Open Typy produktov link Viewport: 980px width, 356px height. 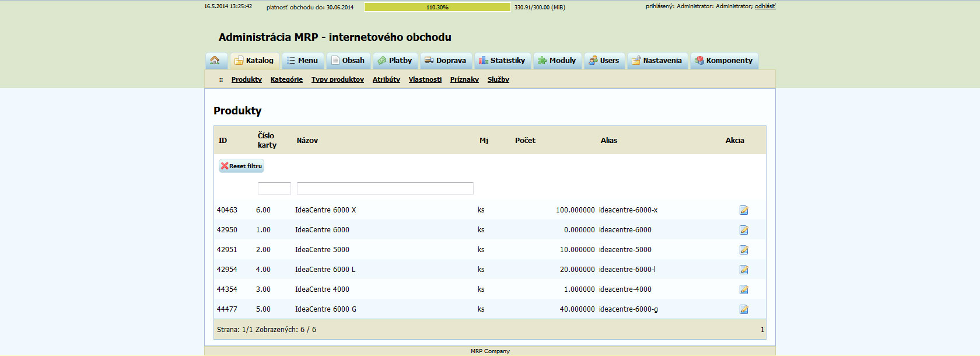(x=338, y=79)
